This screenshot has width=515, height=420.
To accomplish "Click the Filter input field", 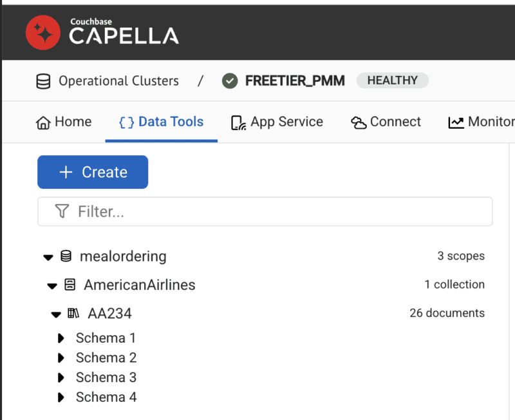I will (x=265, y=211).
